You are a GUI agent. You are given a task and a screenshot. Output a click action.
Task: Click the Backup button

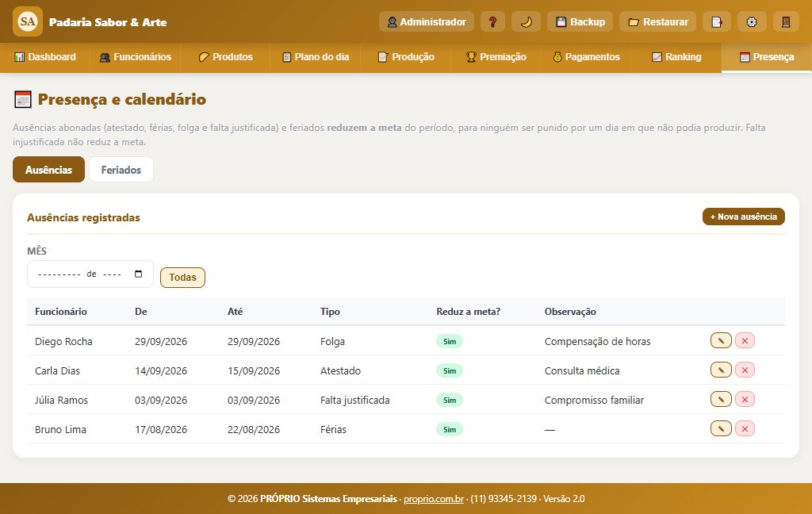tap(580, 21)
